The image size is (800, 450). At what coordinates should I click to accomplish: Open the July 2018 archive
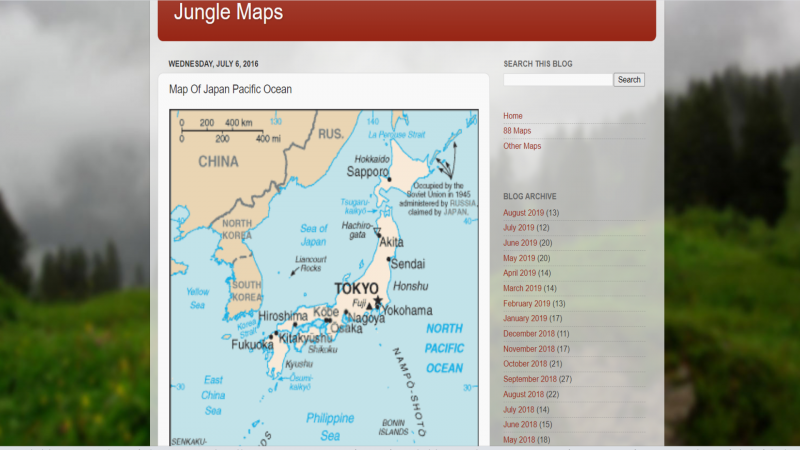tap(519, 409)
